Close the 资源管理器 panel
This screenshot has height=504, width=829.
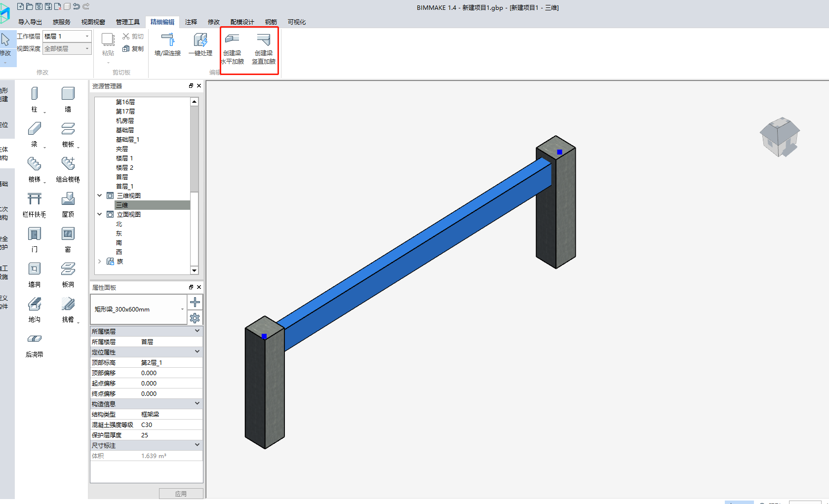click(x=199, y=85)
